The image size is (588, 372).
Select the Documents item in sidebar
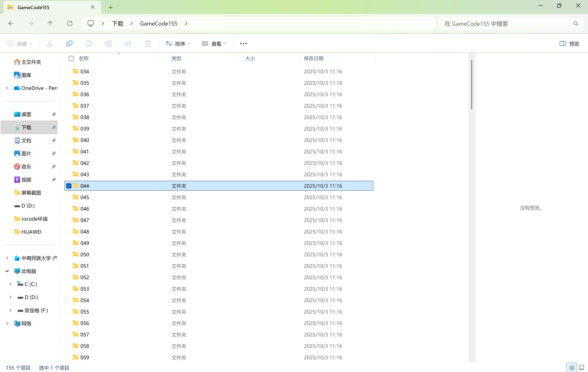[x=26, y=141]
